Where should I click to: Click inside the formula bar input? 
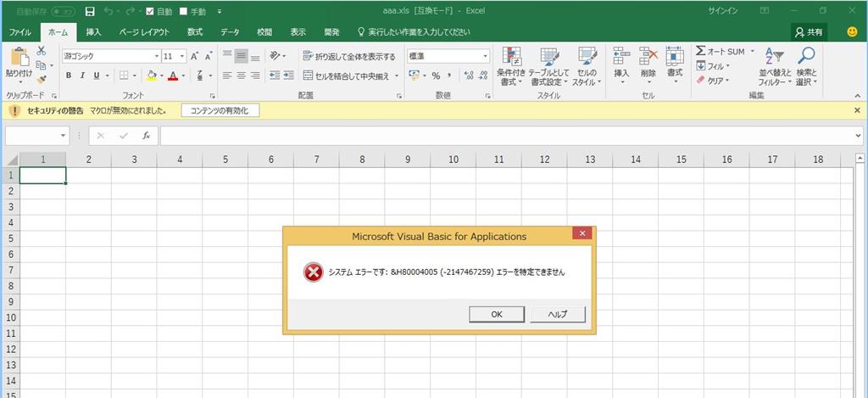coord(507,136)
